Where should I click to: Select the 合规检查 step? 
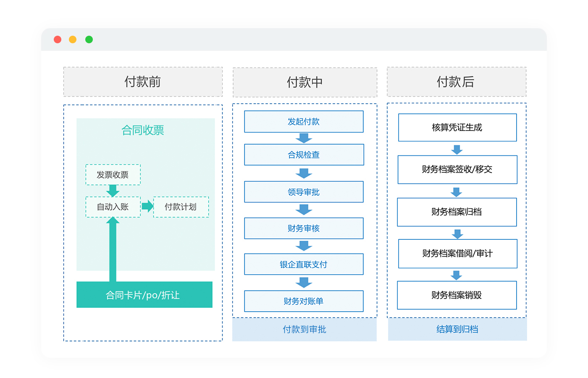(304, 155)
